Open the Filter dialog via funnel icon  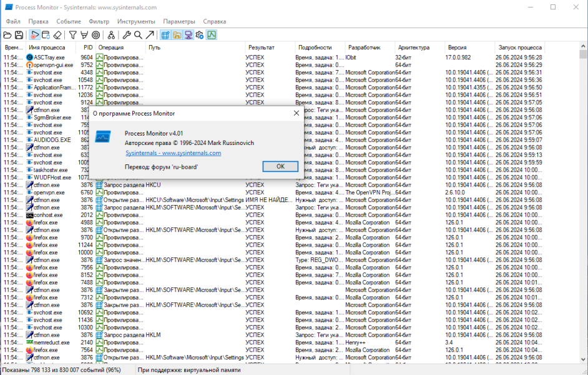point(73,35)
